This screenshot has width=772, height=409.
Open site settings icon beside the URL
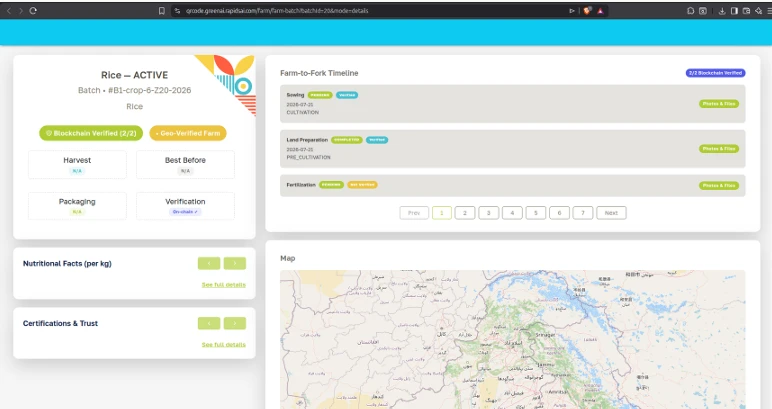177,10
